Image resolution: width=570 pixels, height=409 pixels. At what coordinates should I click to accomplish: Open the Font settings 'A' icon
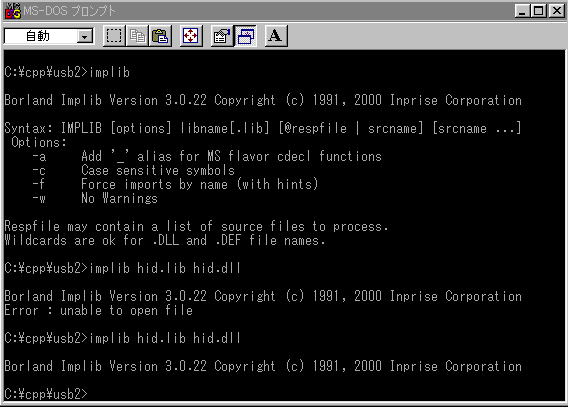point(276,36)
